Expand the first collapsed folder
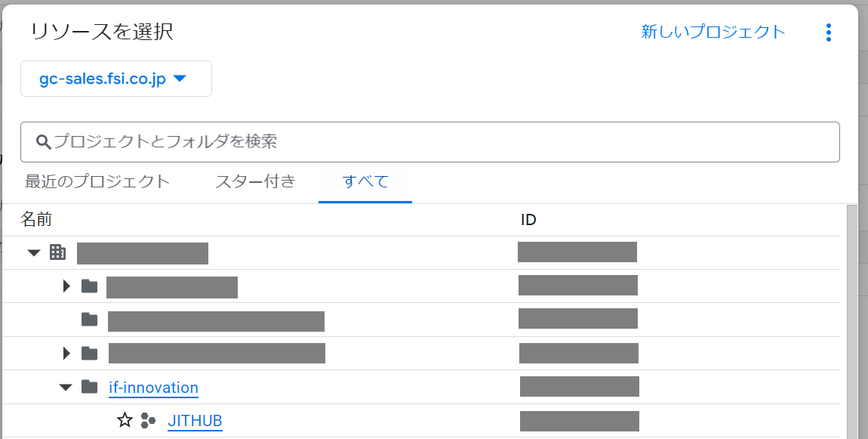 [x=66, y=286]
